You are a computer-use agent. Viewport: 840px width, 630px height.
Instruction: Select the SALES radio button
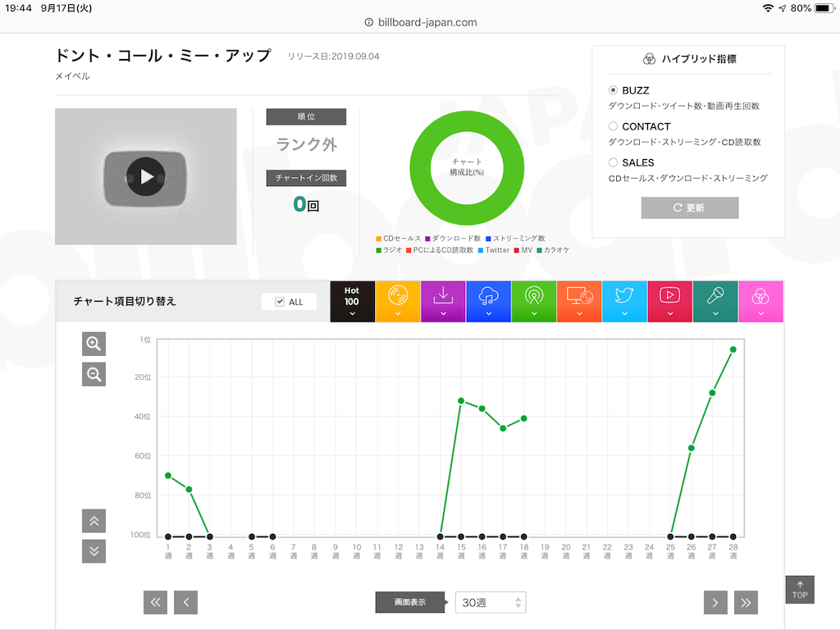click(614, 162)
